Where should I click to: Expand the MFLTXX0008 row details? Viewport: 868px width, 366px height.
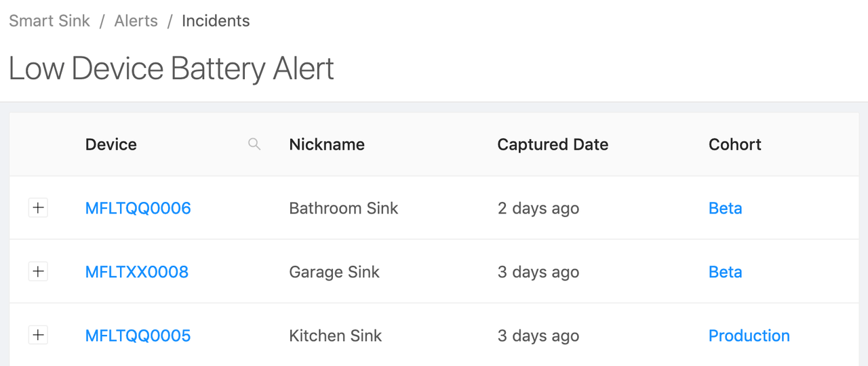pyautogui.click(x=39, y=272)
